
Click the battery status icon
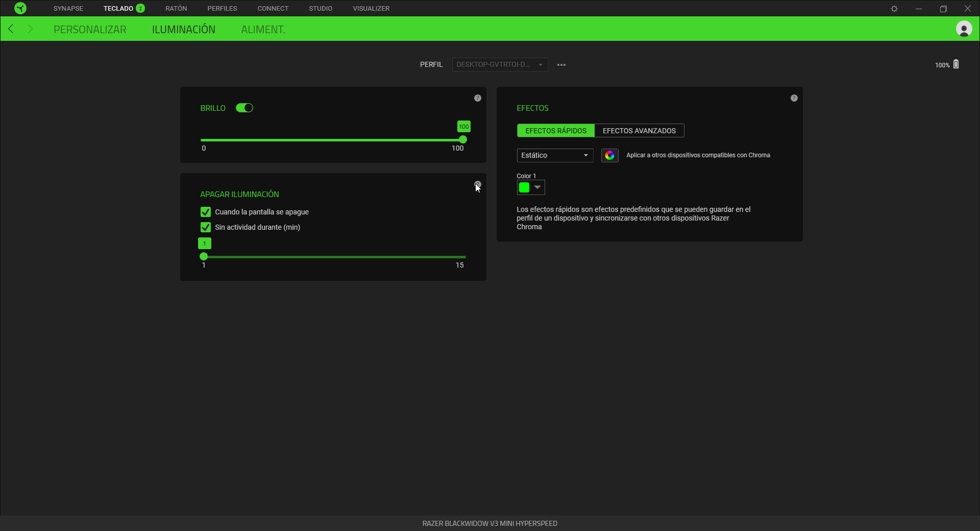click(956, 64)
